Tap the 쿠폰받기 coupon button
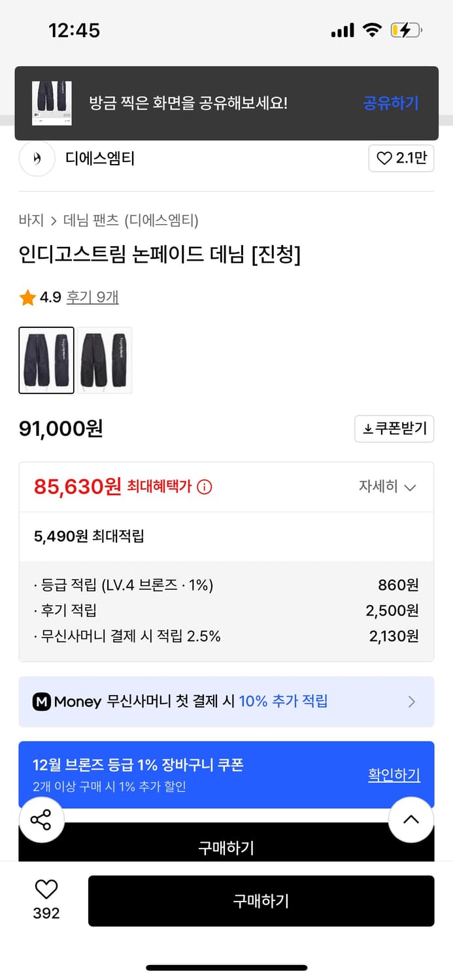 click(x=394, y=429)
